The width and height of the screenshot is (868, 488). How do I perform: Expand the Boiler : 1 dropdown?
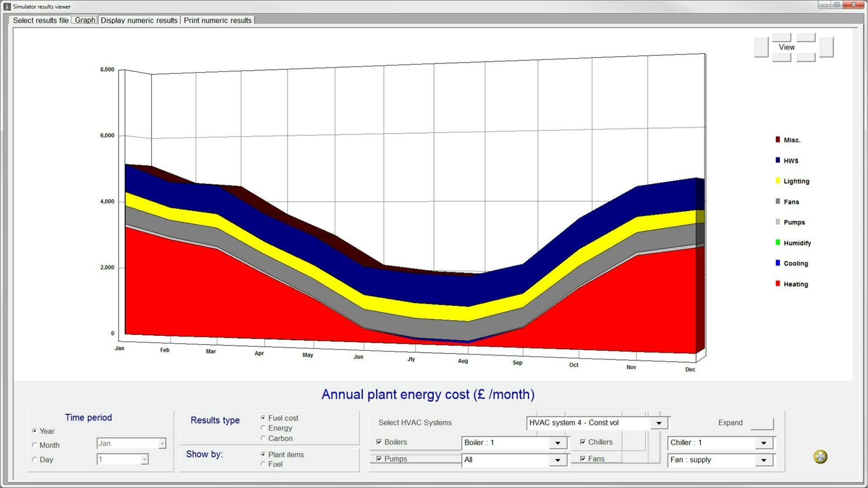coord(557,443)
